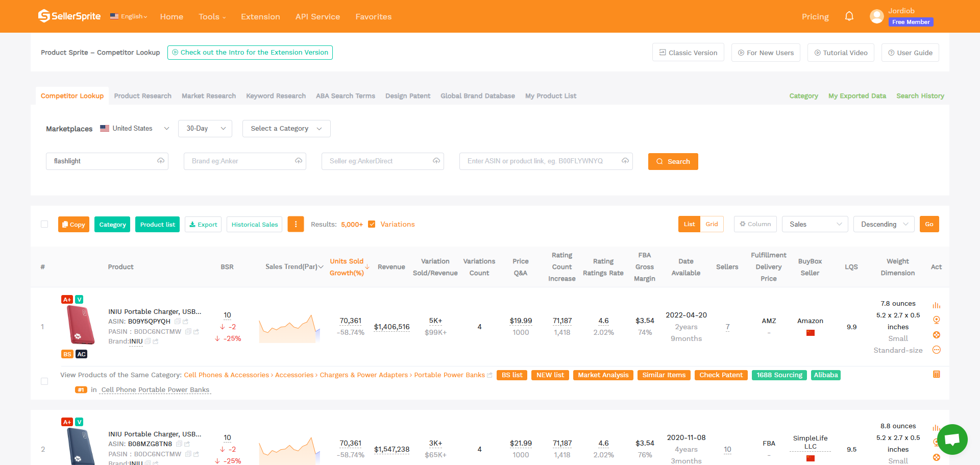This screenshot has height=465, width=980.
Task: Open the first product's sales trend sparkline
Action: tap(289, 328)
